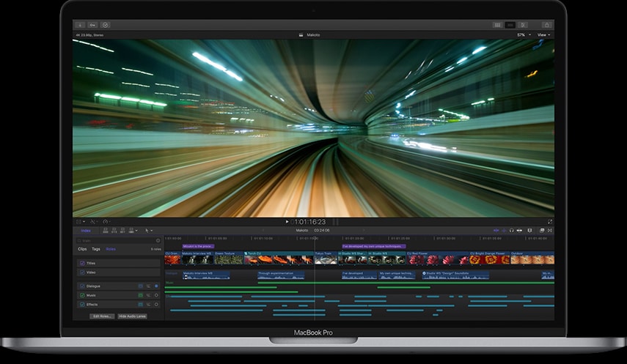Click the Share export icon
This screenshot has width=627, height=364.
point(546,25)
